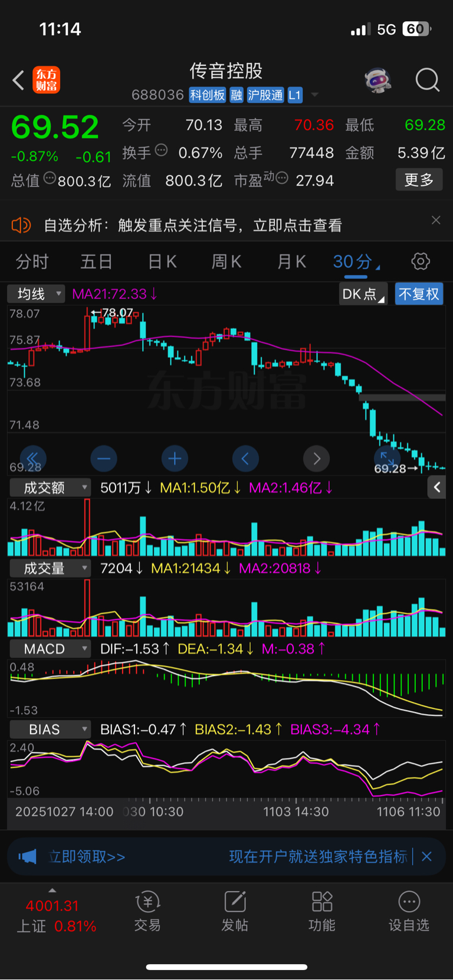Open chart settings gear icon
453x980 pixels.
tap(421, 261)
